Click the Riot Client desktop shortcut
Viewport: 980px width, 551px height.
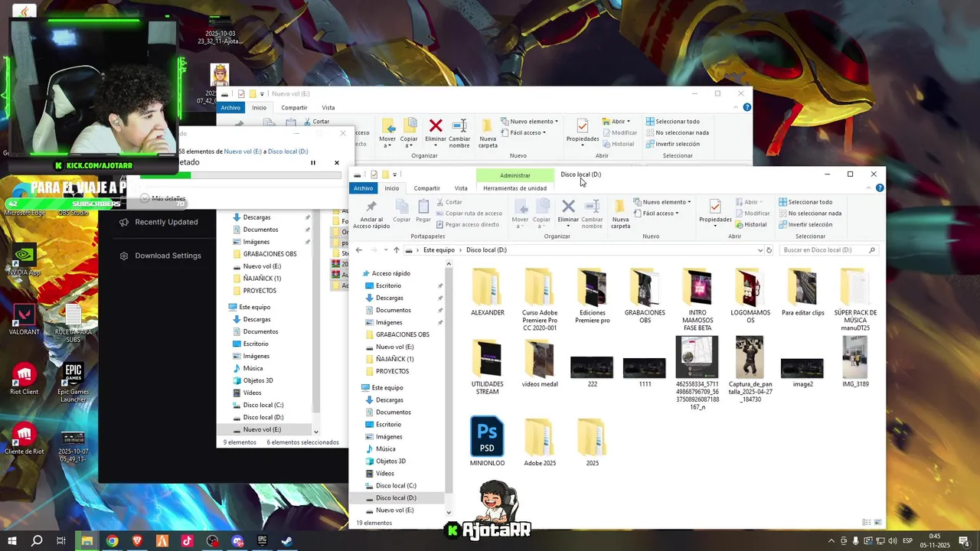click(x=24, y=379)
